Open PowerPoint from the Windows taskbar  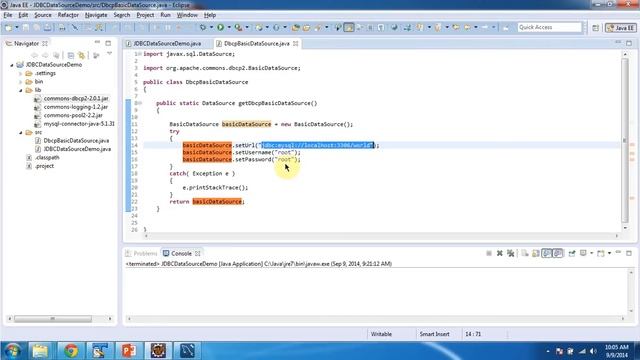[x=129, y=351]
